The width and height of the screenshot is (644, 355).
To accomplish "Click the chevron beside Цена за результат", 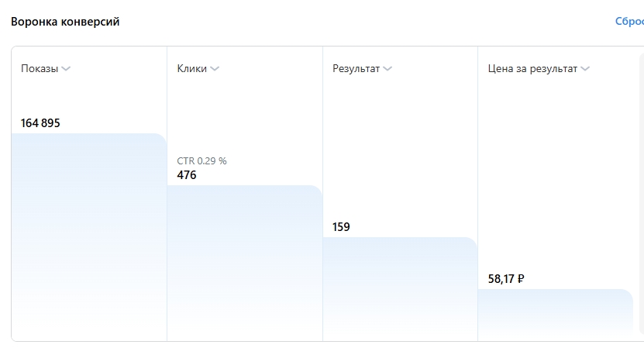I will [x=585, y=69].
